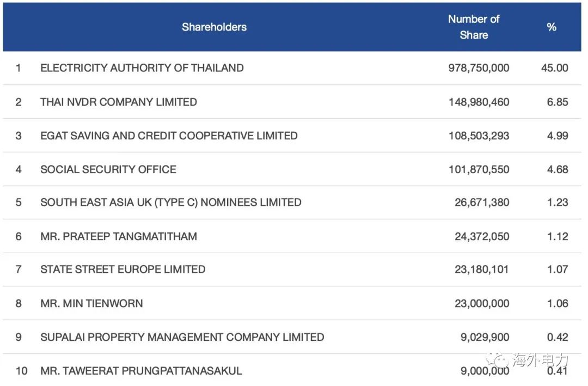
Task: Select THAI NVDR COMPANY LIMITED entry
Action: click(x=119, y=102)
